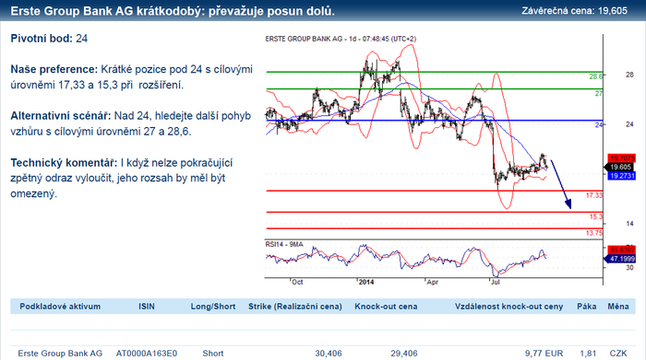Image resolution: width=646 pixels, height=360 pixels.
Task: Click the 'Páka' column header
Action: [587, 306]
